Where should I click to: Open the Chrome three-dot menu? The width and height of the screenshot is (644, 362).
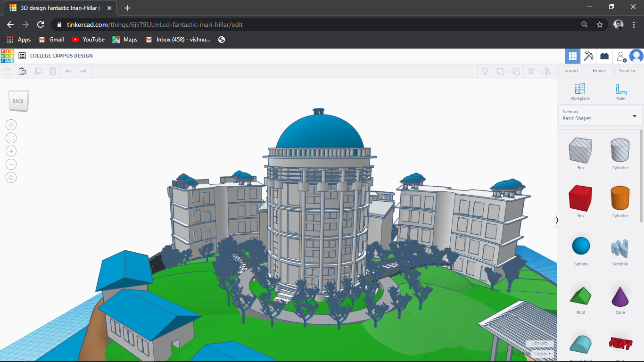634,25
